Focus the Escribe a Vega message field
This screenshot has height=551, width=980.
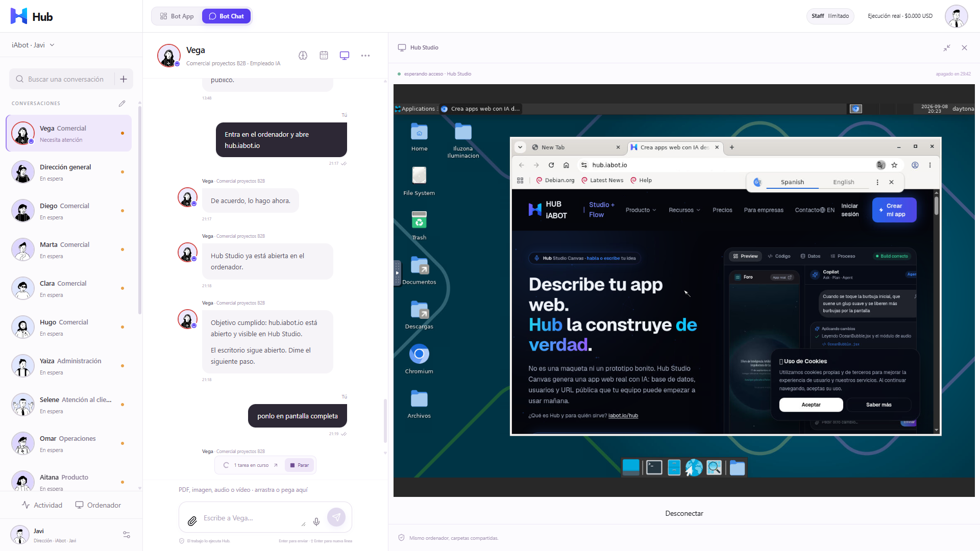(250, 518)
